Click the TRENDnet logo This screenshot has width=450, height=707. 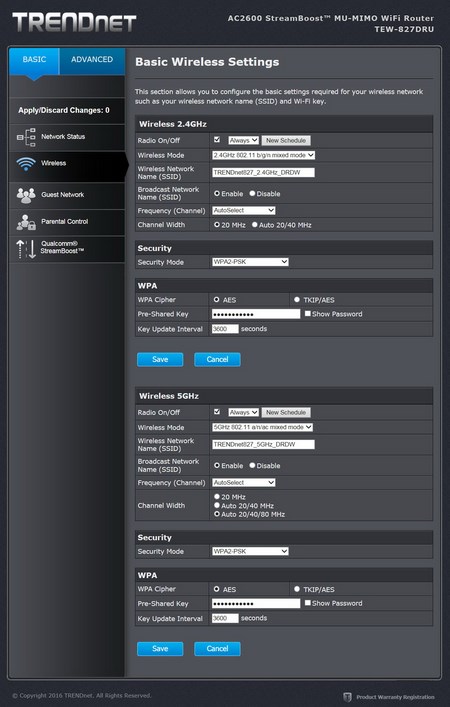74,23
